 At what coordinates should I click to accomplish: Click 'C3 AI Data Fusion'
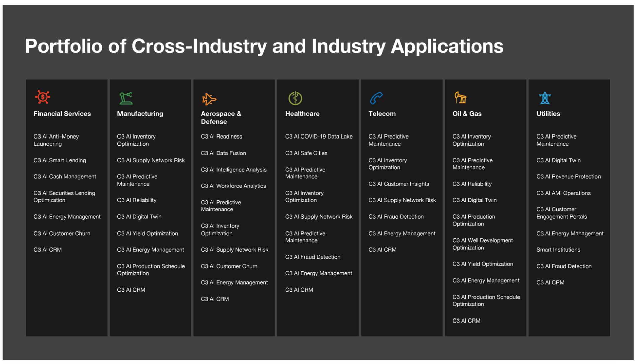(223, 153)
